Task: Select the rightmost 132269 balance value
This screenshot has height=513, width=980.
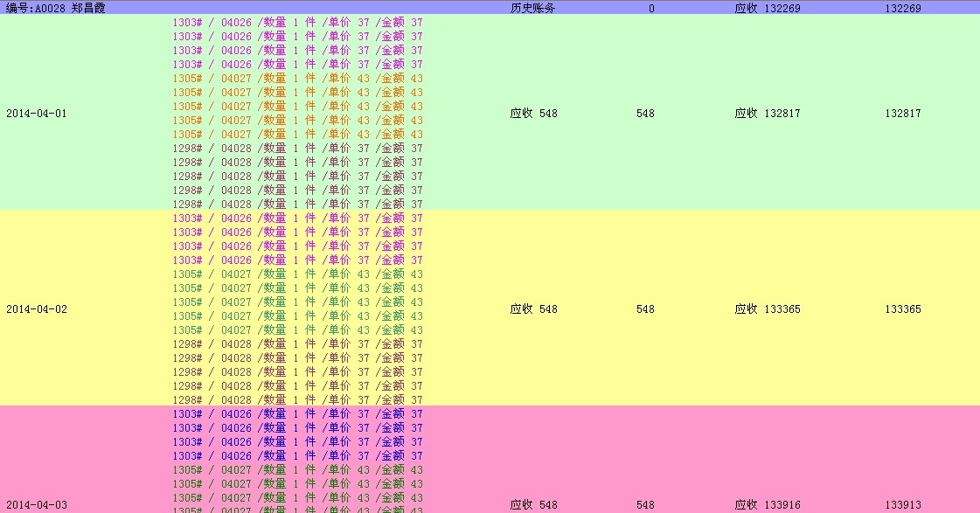Action: coord(902,8)
